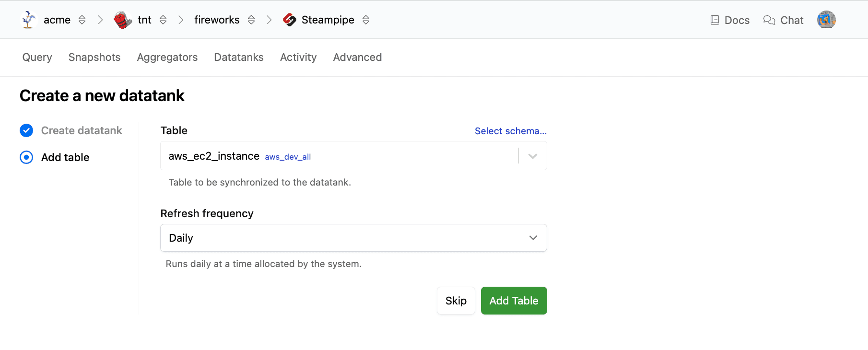Click the completed Create datatank checkmark
Screen dimensions: 868x350
(26, 130)
